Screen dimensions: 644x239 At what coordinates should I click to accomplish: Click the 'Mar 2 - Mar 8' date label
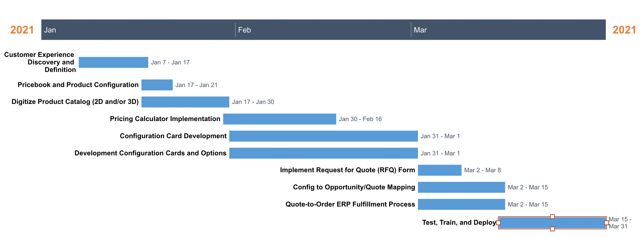pos(482,170)
